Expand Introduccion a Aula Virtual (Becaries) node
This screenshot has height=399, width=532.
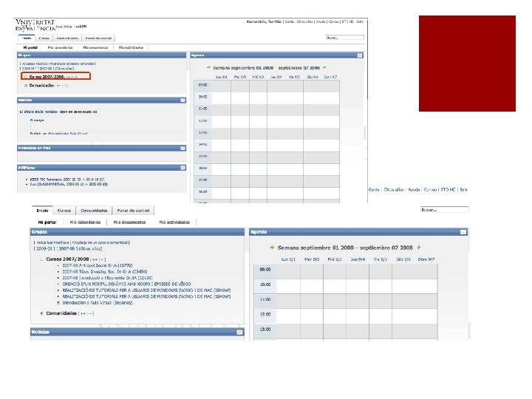58,303
